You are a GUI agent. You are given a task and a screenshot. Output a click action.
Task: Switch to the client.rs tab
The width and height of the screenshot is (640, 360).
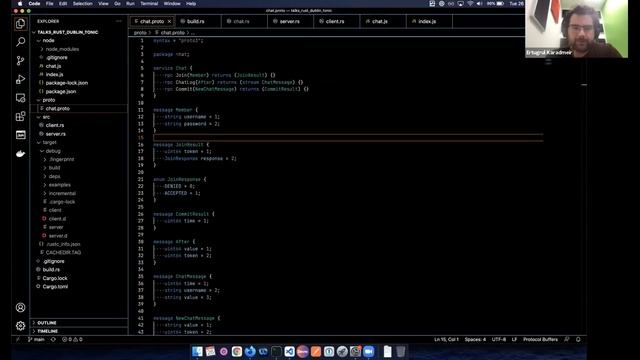pos(336,21)
